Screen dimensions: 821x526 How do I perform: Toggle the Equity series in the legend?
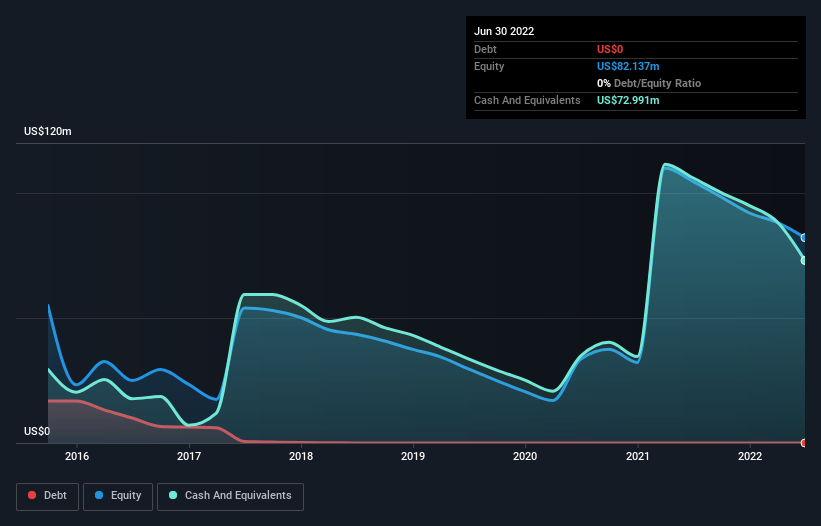click(118, 496)
